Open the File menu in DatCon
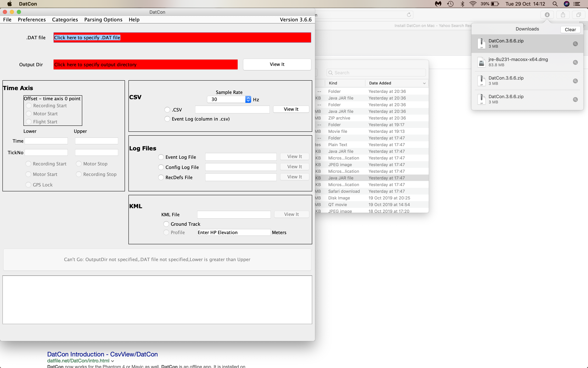The height and width of the screenshot is (368, 588). click(7, 19)
